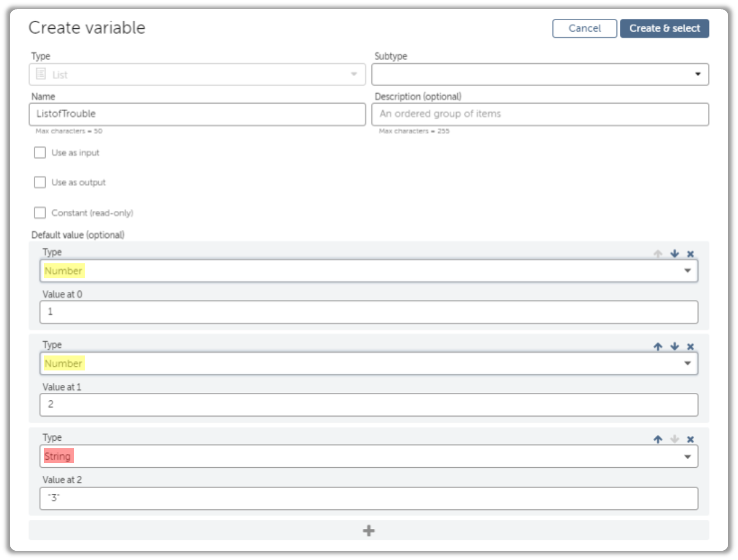Move second list item down with arrow
This screenshot has height=560, width=738.
(675, 346)
